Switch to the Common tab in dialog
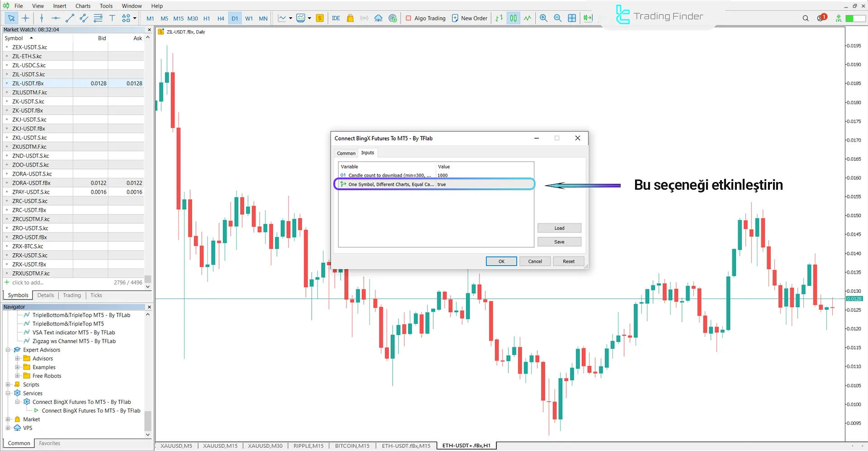Screen dimensions: 868x451 click(346, 153)
